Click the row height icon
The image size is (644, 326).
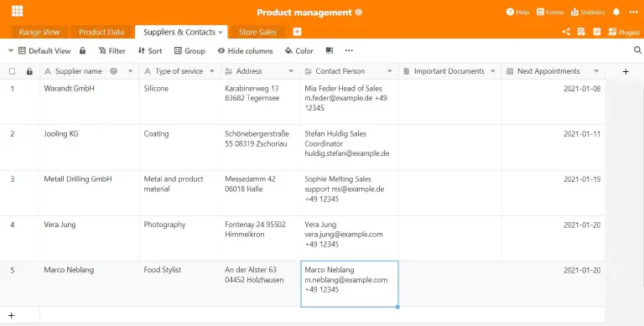point(330,50)
